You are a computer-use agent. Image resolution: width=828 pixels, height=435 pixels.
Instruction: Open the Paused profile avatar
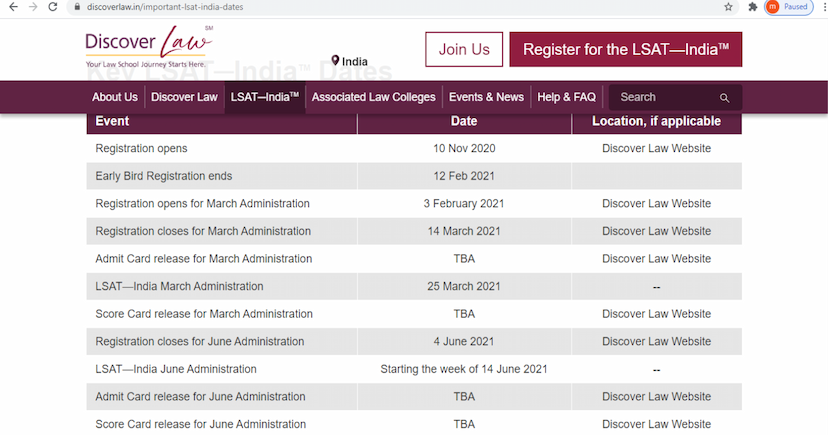pos(789,7)
